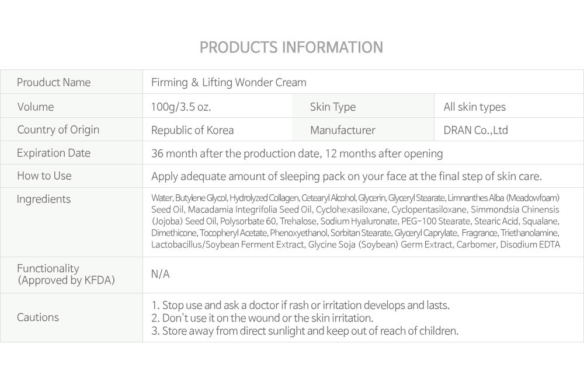Click the PRODUCTS INFORMATION heading
Viewport: 584px width, 392px height.
click(291, 47)
